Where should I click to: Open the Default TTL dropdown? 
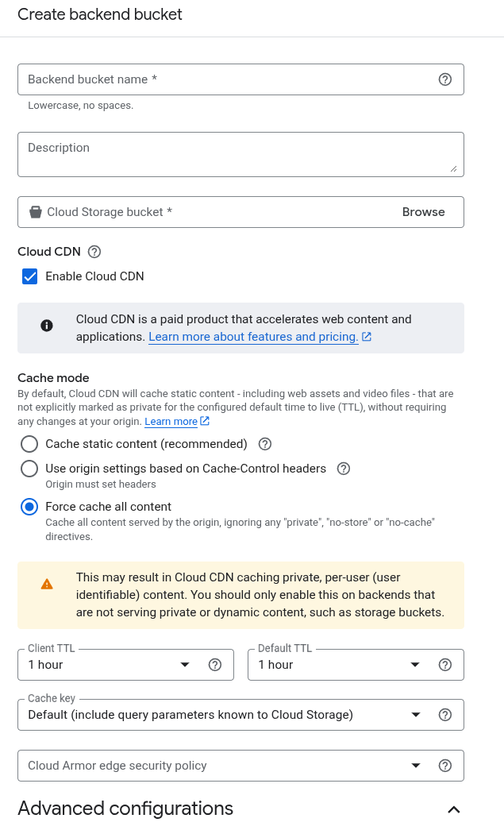[x=339, y=665]
